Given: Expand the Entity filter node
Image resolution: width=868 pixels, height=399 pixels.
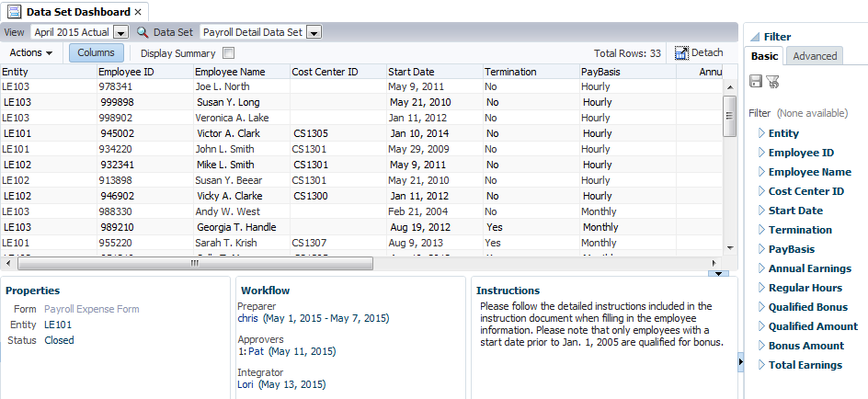Looking at the screenshot, I should point(761,133).
